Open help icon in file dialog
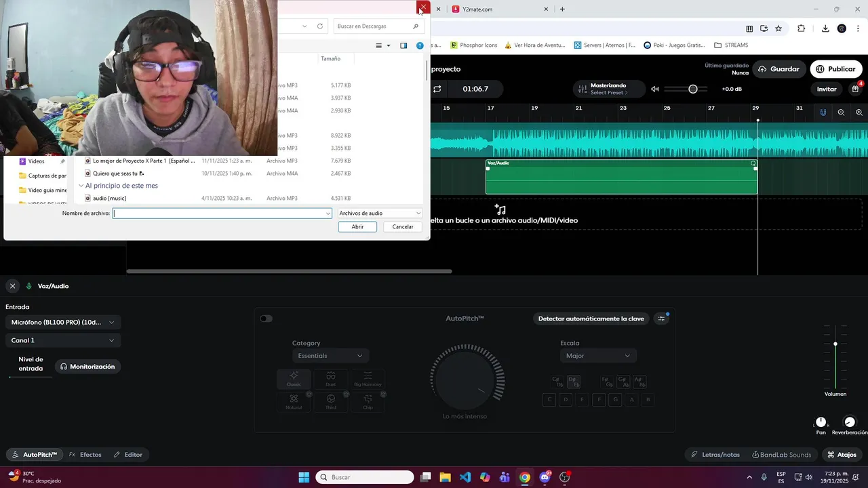 pyautogui.click(x=420, y=45)
